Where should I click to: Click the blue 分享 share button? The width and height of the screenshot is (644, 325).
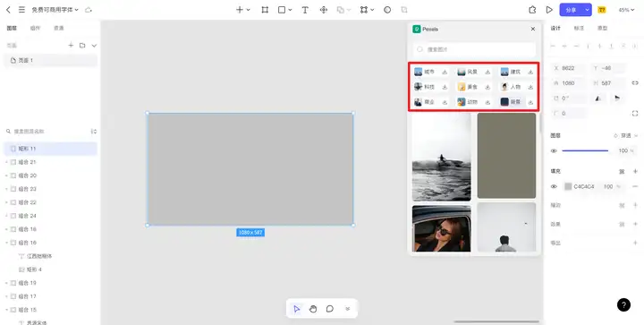point(572,10)
